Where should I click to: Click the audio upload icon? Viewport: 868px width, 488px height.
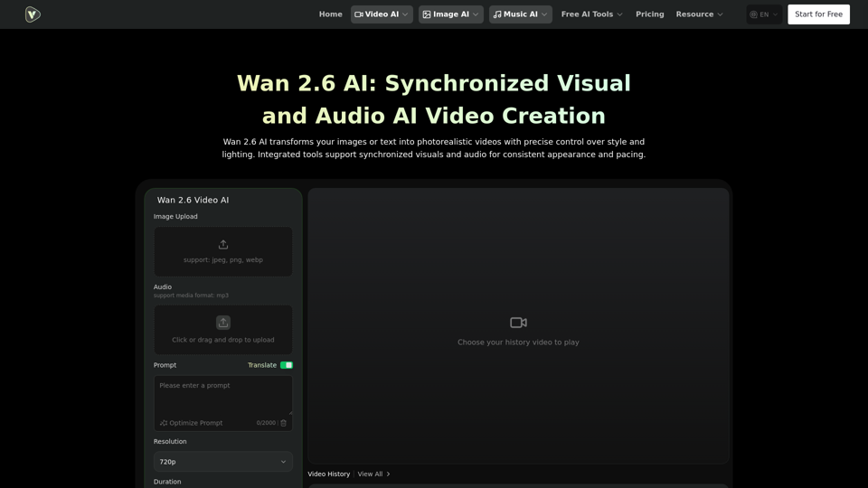pos(223,323)
